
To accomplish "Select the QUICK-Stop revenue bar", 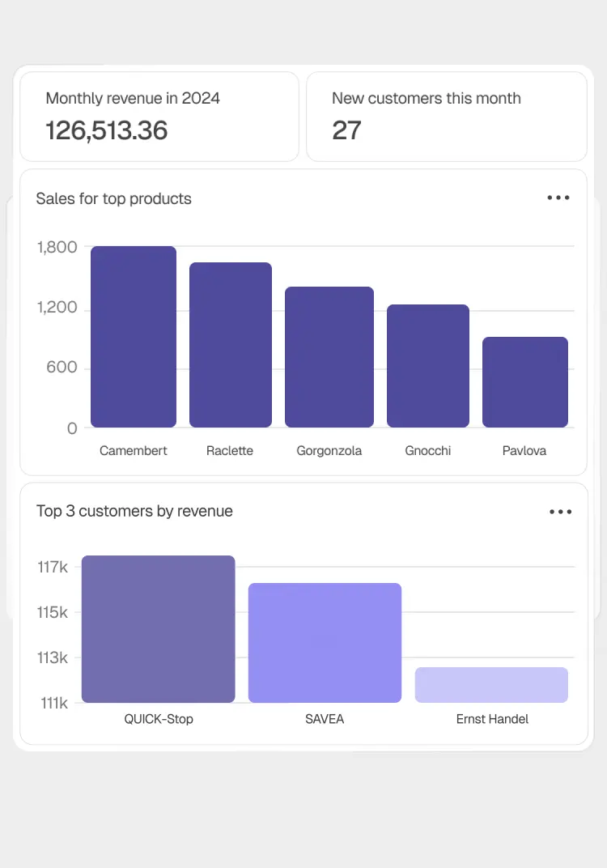I will click(159, 629).
